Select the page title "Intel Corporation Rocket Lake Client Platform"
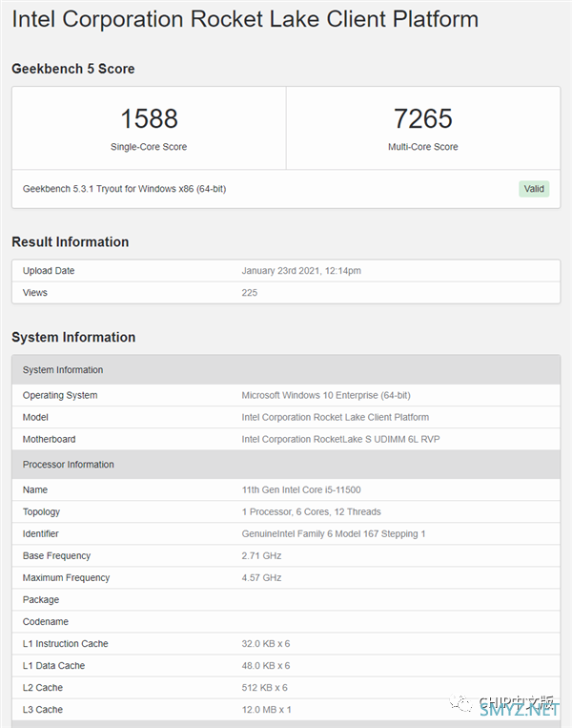The height and width of the screenshot is (728, 572). 245,19
